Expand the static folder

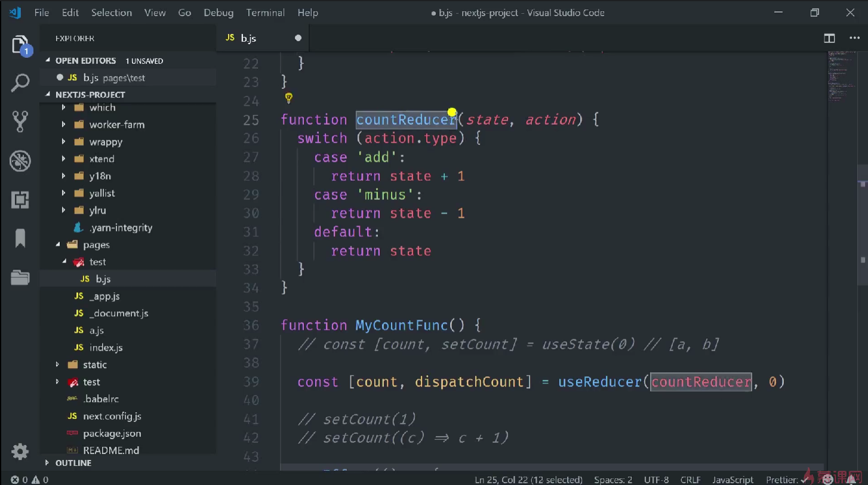coord(95,365)
